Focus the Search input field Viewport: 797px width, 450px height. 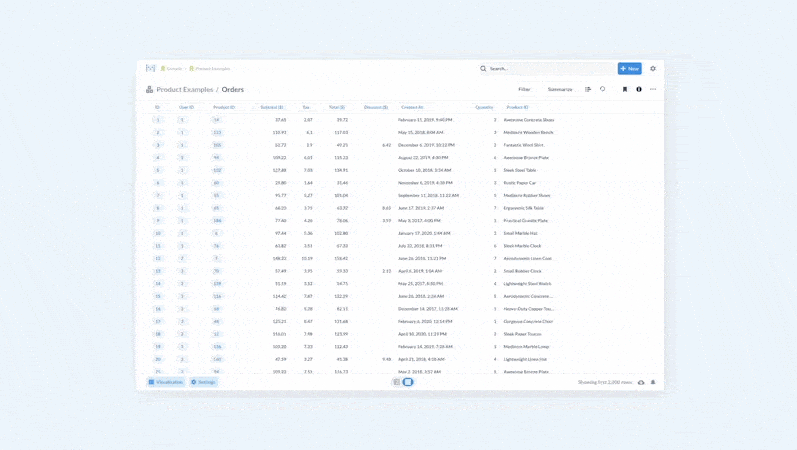(x=545, y=69)
